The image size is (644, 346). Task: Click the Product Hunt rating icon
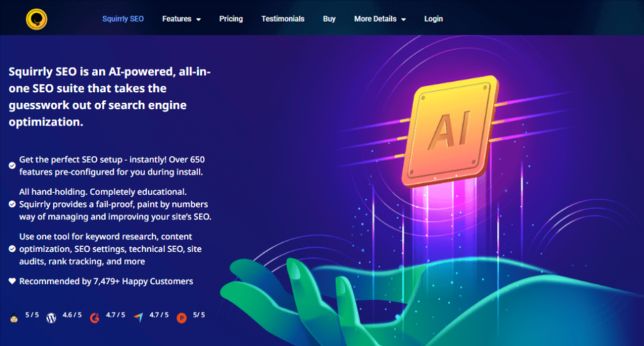(x=182, y=318)
